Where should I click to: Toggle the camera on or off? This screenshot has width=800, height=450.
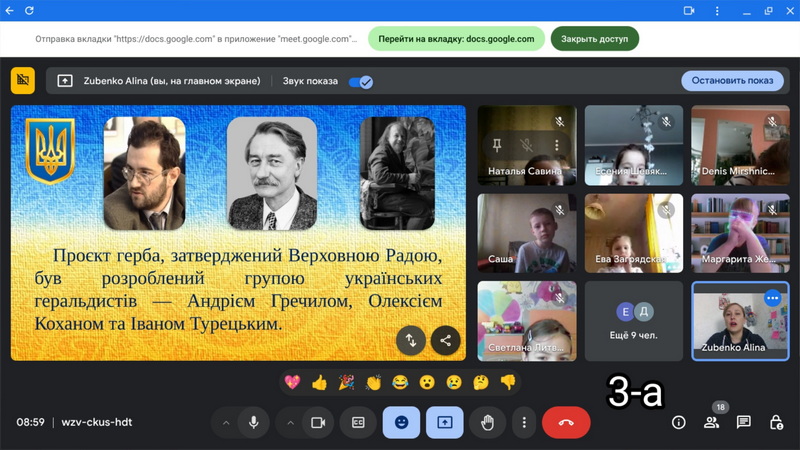click(318, 423)
